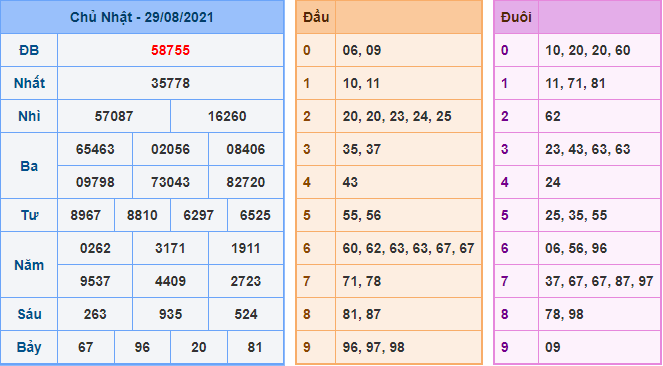Select the Ba prize number 65463
Image resolution: width=663 pixels, height=366 pixels.
95,149
